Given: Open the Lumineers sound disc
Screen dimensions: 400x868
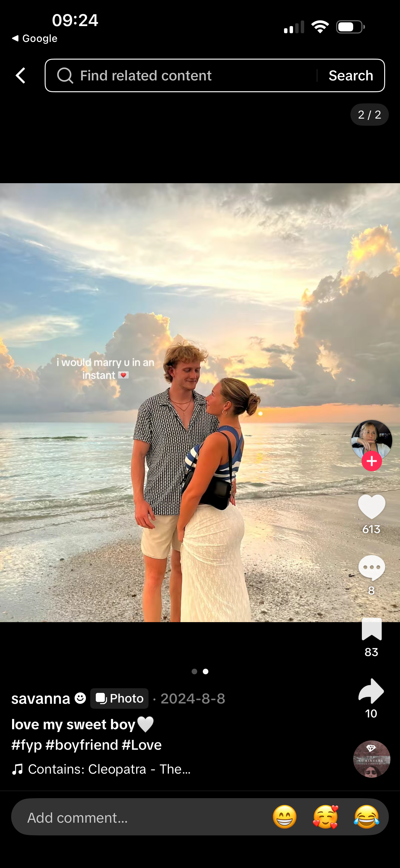Looking at the screenshot, I should [x=371, y=759].
